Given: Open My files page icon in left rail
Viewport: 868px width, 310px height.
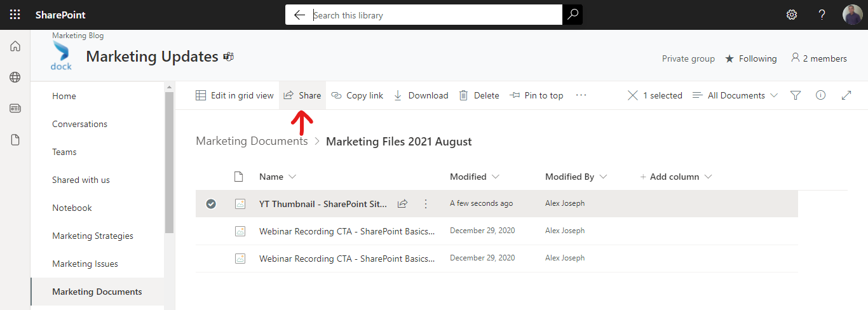Looking at the screenshot, I should (15, 140).
